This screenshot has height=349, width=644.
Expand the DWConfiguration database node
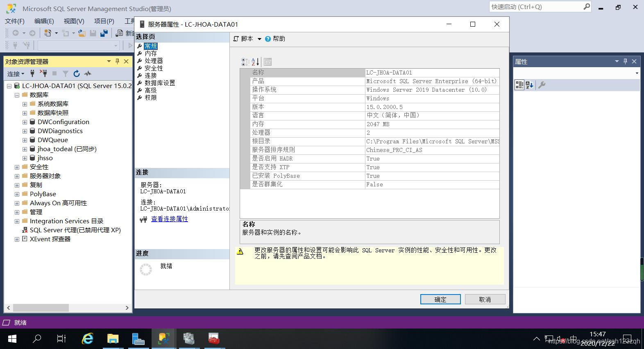25,122
